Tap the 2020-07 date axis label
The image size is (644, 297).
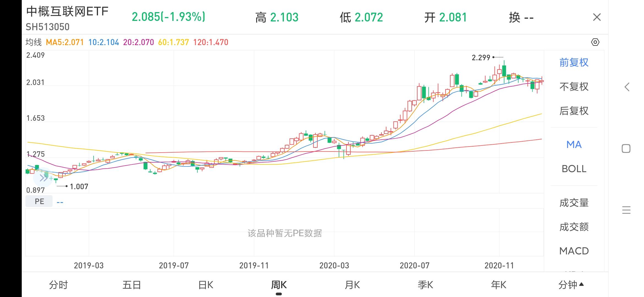(x=414, y=265)
